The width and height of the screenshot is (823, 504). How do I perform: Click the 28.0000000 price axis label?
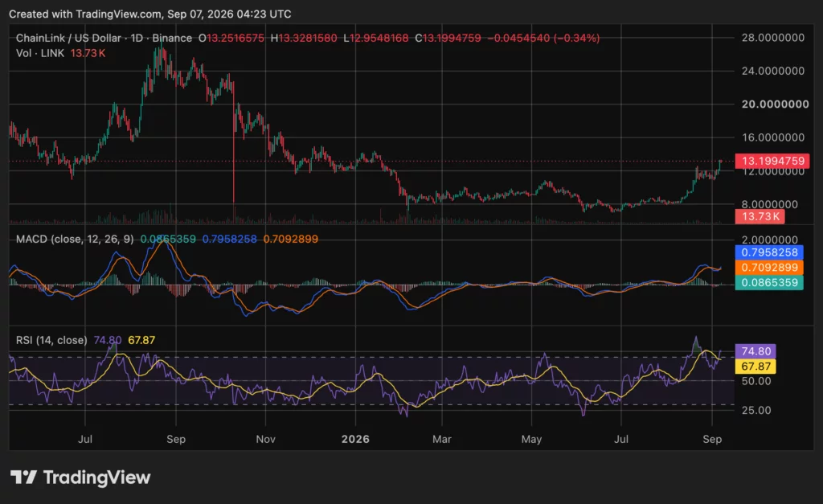point(772,38)
